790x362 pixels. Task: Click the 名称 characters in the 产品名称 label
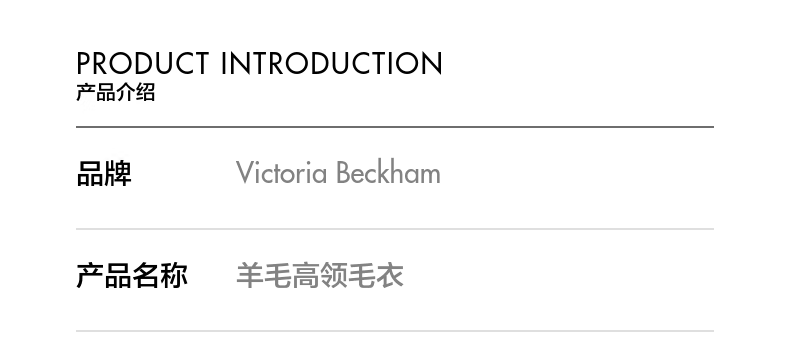[160, 276]
